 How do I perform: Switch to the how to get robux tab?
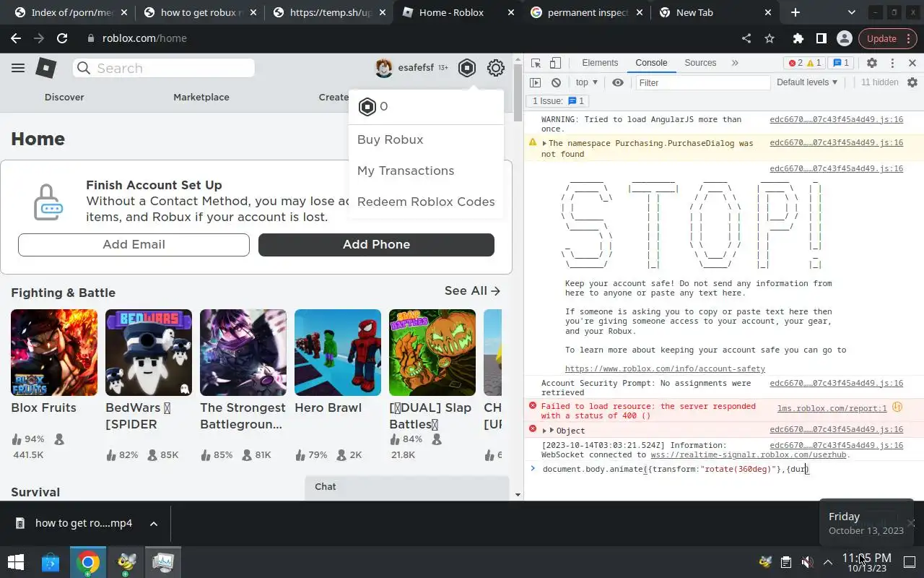(201, 12)
